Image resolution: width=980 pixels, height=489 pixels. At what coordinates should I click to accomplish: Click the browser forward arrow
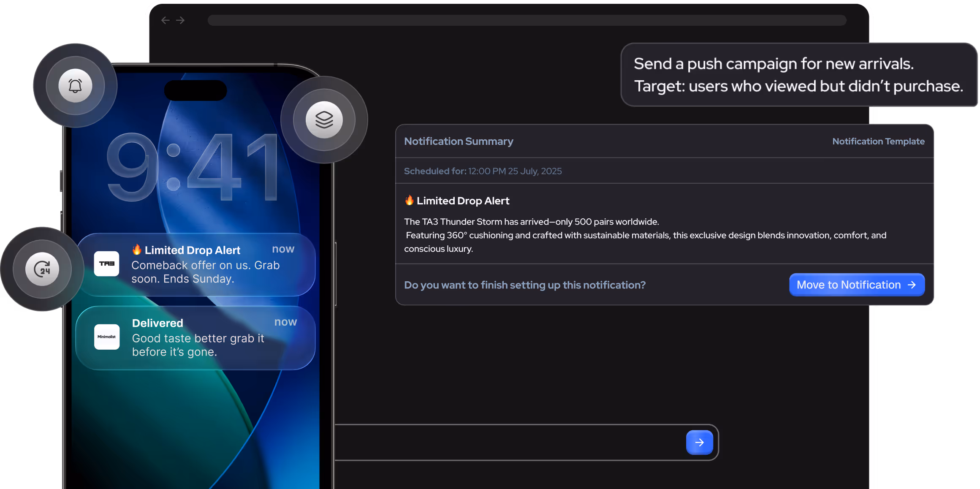coord(180,20)
